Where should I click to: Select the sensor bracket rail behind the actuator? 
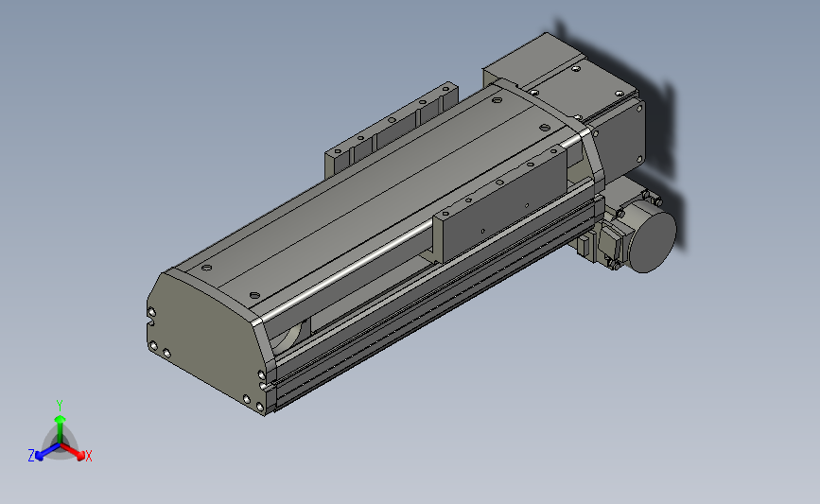click(x=393, y=128)
